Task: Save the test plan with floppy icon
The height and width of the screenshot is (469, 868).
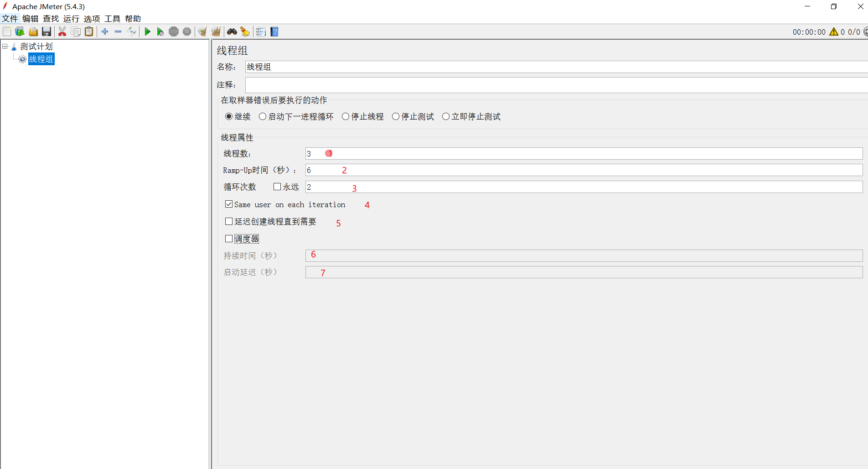Action: click(46, 31)
